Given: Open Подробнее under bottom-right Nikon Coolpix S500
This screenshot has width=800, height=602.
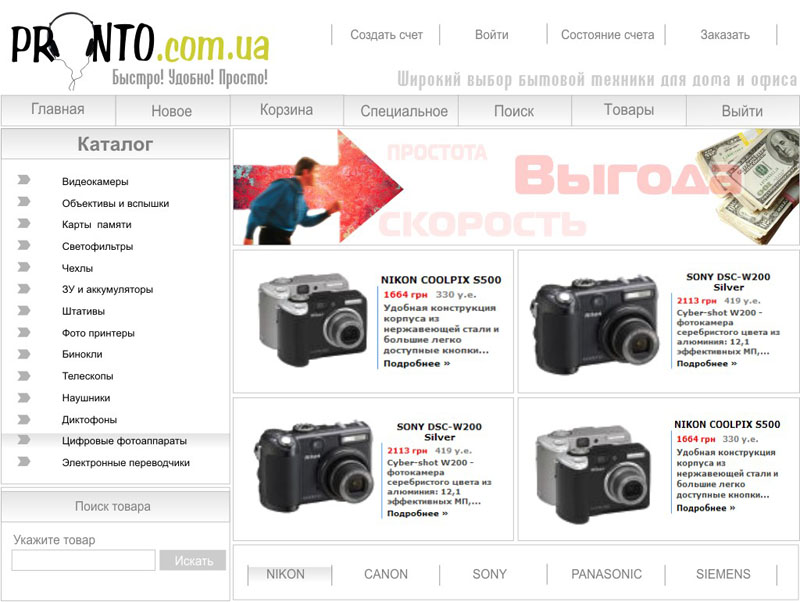Looking at the screenshot, I should pos(706,508).
